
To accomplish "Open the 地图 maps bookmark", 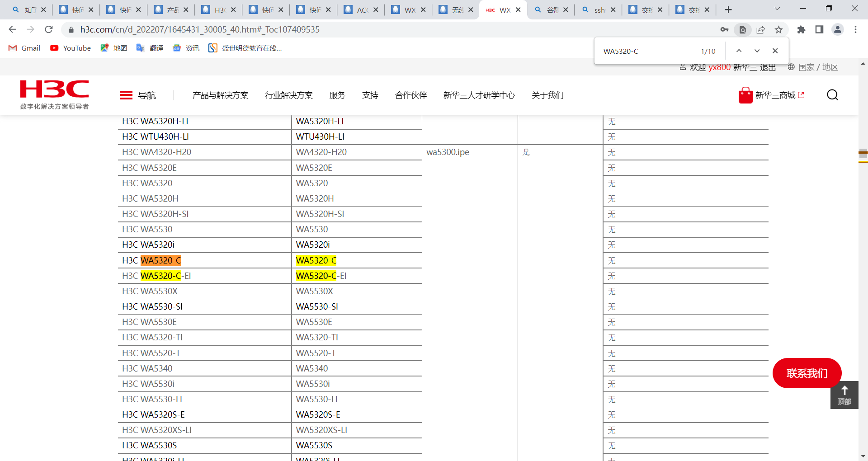I will (113, 48).
